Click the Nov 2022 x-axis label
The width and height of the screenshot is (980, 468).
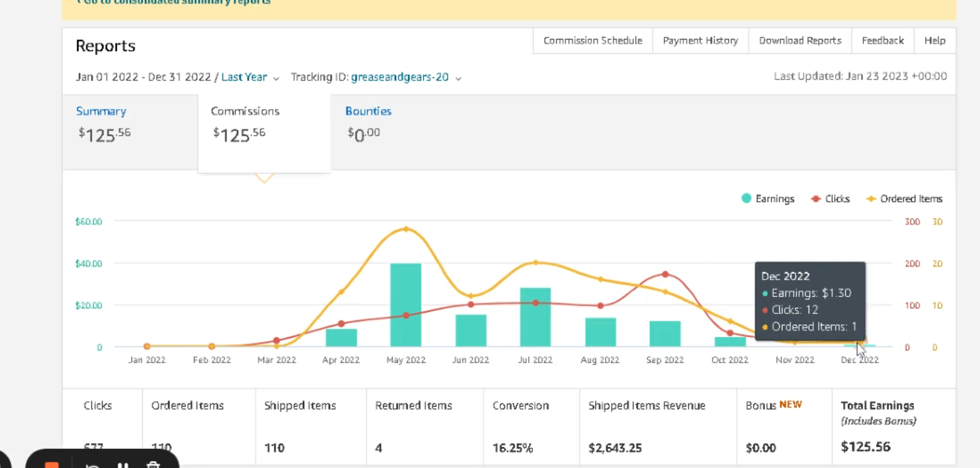pos(795,360)
